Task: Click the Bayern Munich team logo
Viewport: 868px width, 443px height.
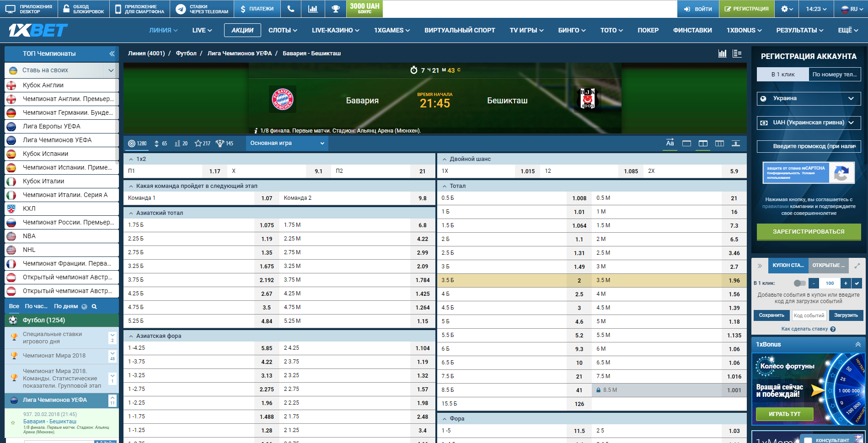Action: (x=283, y=99)
